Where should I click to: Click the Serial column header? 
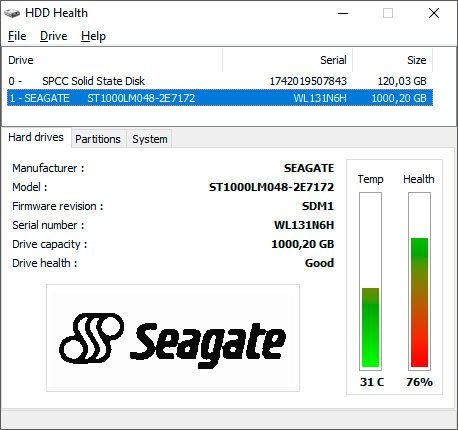coord(288,60)
